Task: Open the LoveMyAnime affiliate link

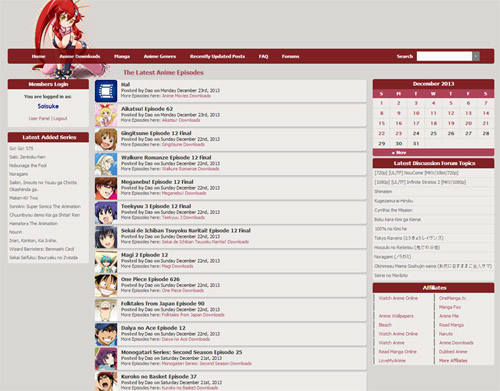Action: click(392, 360)
